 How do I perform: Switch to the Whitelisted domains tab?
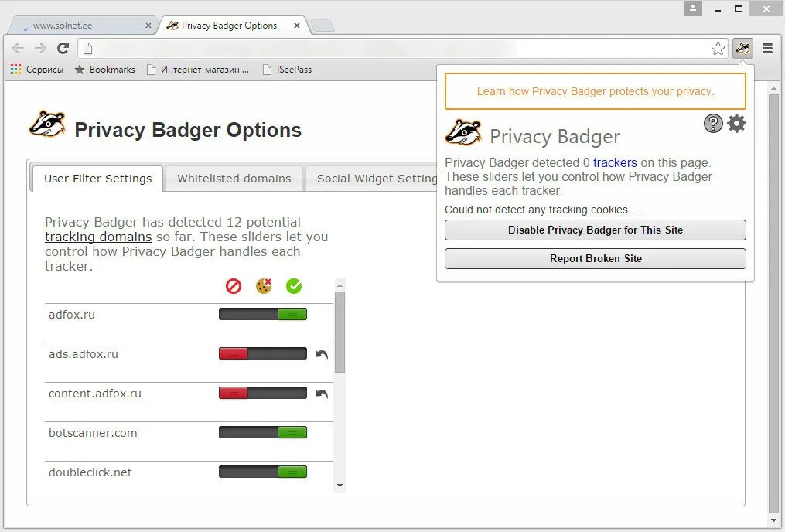coord(234,179)
